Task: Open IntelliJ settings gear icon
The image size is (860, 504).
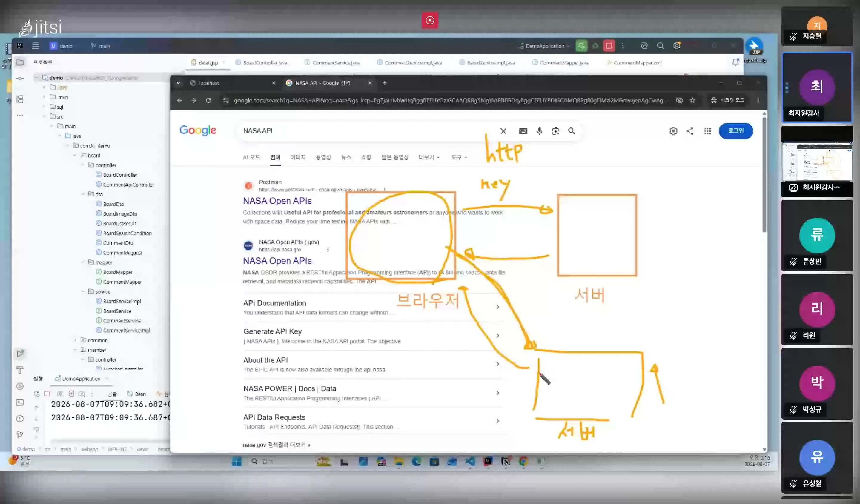Action: tap(677, 46)
